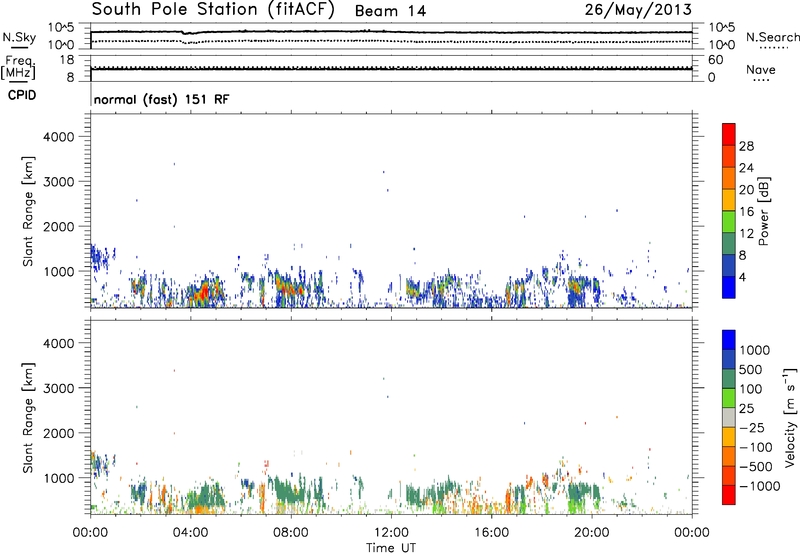Click the red top segment of Power colorbar
The image size is (800, 554).
point(729,134)
